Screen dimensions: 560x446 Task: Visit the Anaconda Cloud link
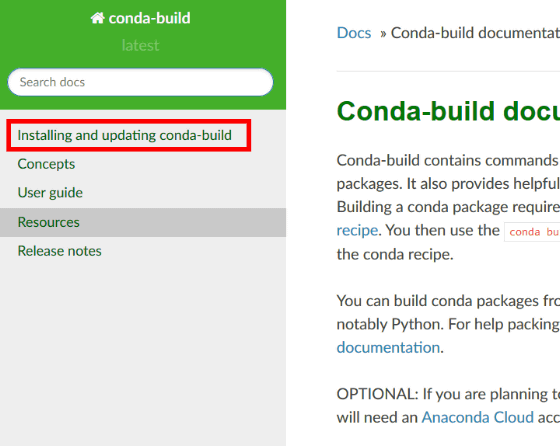(478, 417)
